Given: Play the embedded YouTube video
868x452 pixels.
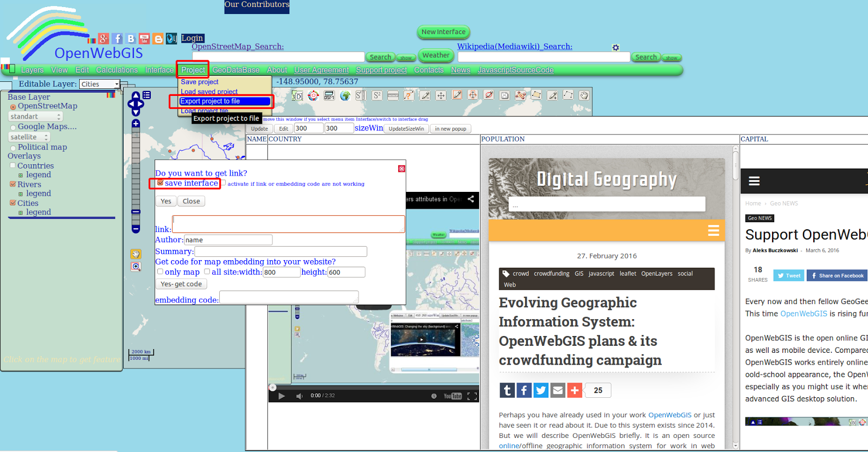Looking at the screenshot, I should click(x=281, y=396).
